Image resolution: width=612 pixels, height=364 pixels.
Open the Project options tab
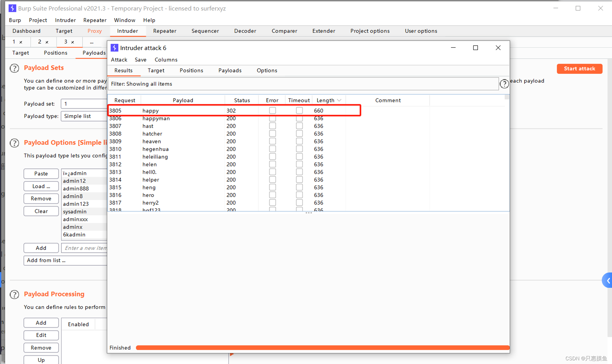(370, 31)
